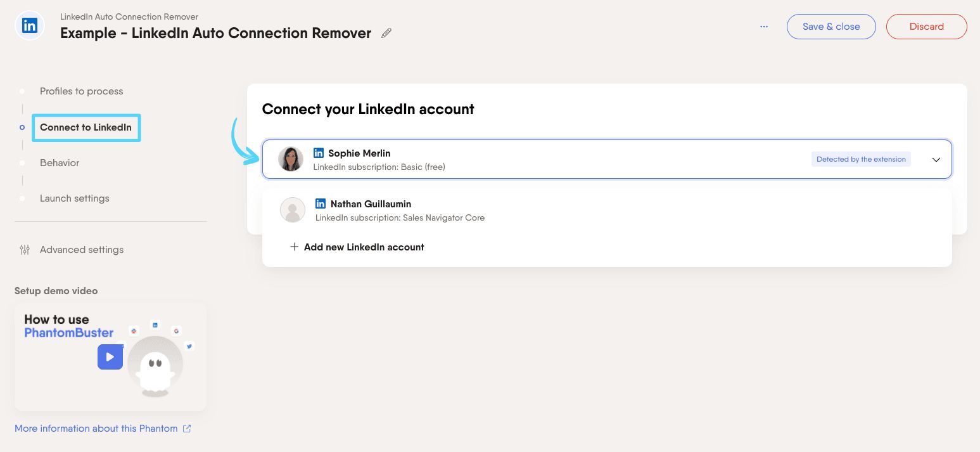Click Nathan Guillaumin's placeholder avatar

coord(293,210)
